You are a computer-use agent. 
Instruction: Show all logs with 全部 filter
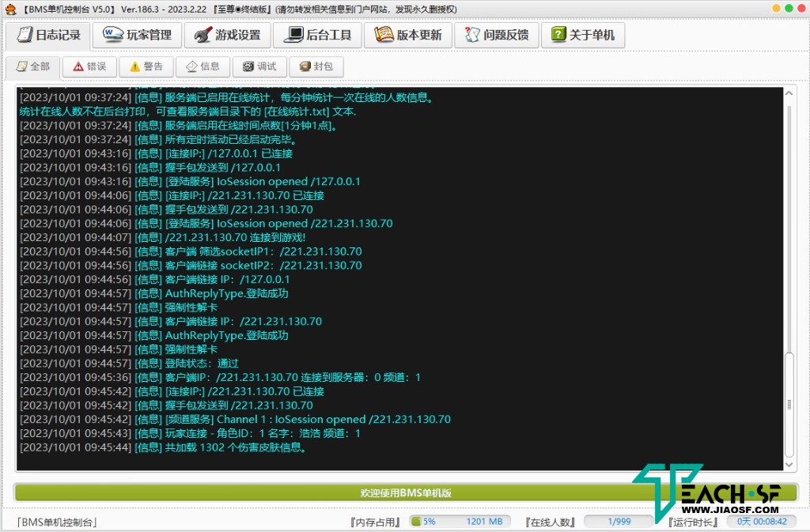tap(32, 66)
